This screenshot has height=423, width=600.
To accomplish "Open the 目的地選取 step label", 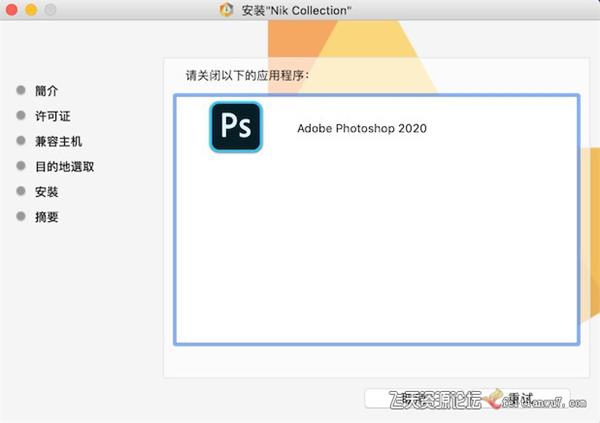I will pos(64,166).
